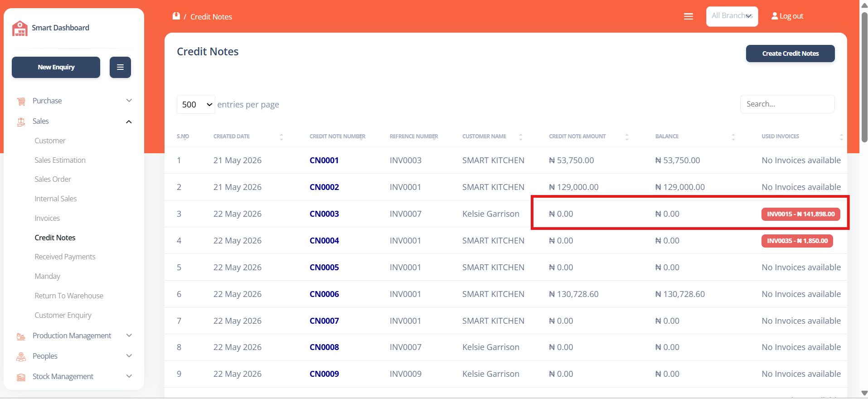
Task: Open credit note CN0007
Action: [324, 321]
